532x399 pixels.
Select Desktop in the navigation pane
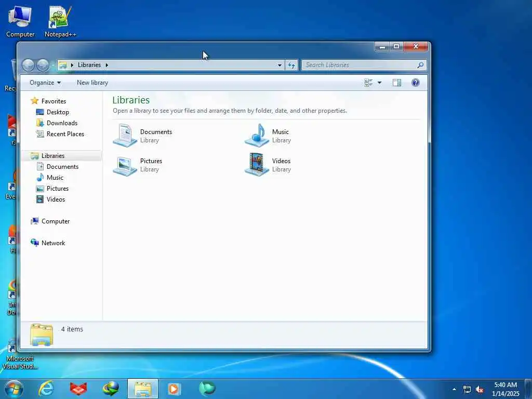(x=52, y=112)
